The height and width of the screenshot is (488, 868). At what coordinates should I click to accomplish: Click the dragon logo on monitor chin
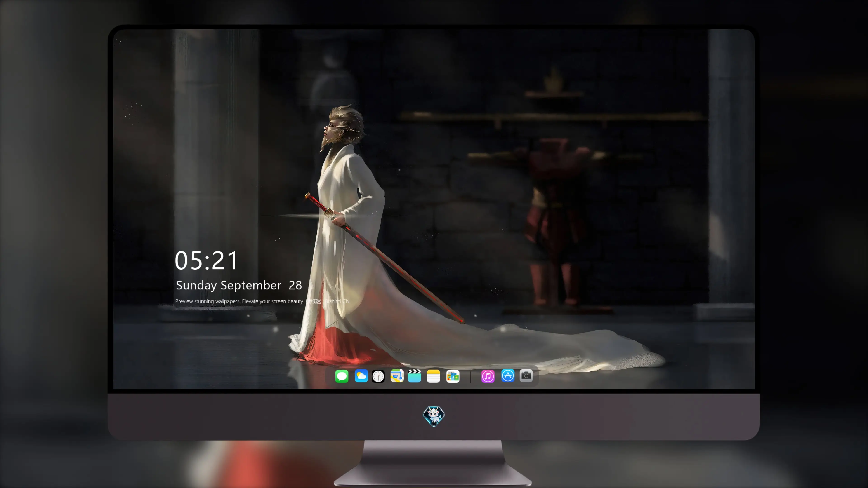pyautogui.click(x=434, y=416)
